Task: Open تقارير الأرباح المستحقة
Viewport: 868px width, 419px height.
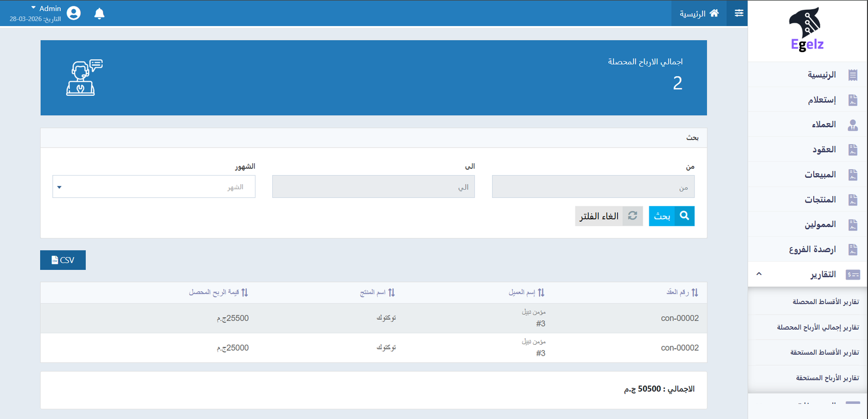Action: 827,378
